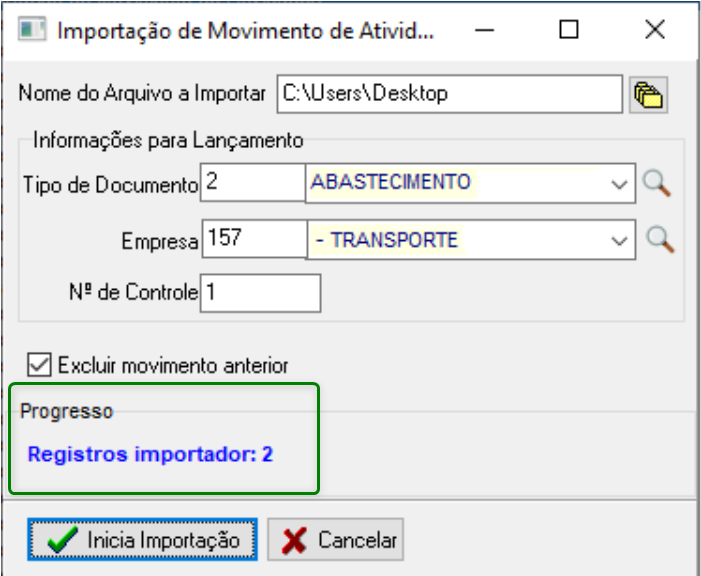Click magnifier search beside Empresa field
This screenshot has width=701, height=576.
pyautogui.click(x=658, y=239)
